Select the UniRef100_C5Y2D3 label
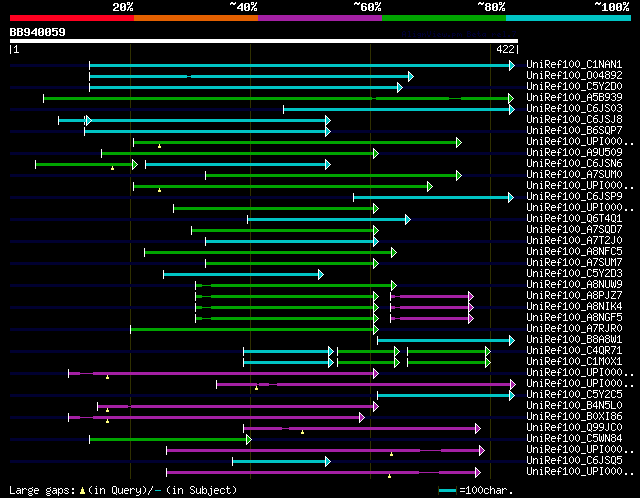Image resolution: width=640 pixels, height=498 pixels. pos(574,273)
